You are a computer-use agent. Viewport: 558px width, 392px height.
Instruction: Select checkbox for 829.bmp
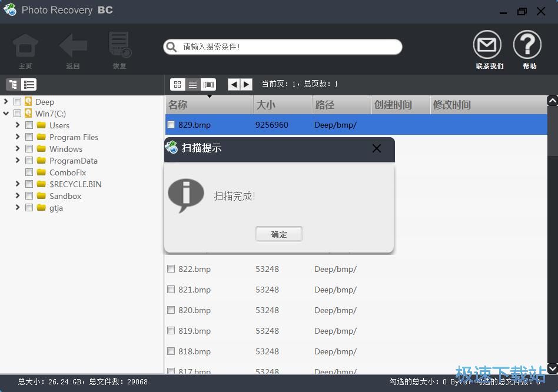pos(171,125)
